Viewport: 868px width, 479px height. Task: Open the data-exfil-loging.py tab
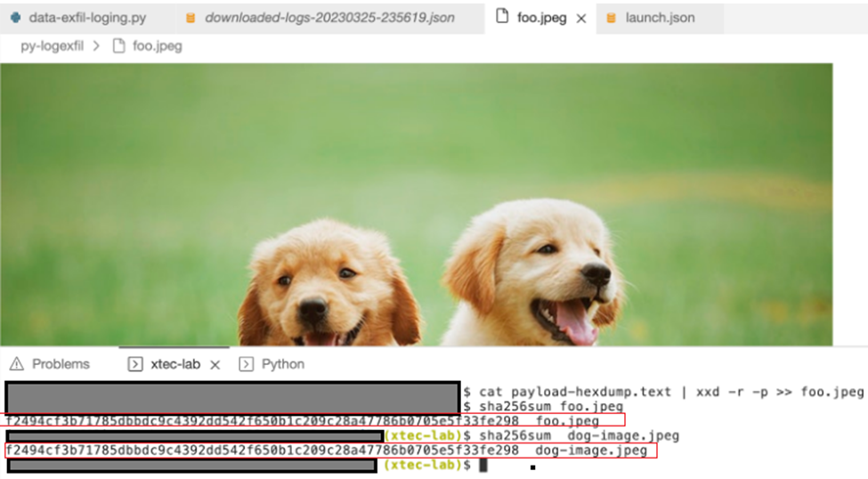pos(87,18)
